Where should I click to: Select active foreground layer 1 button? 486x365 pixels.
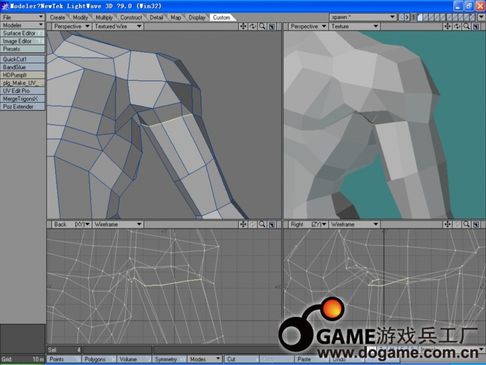420,17
